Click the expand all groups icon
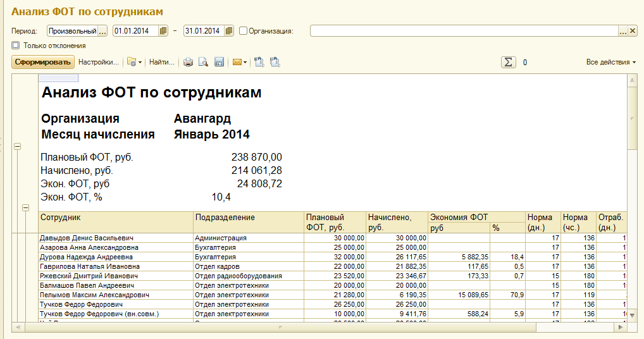This screenshot has height=339, width=644. pyautogui.click(x=259, y=62)
